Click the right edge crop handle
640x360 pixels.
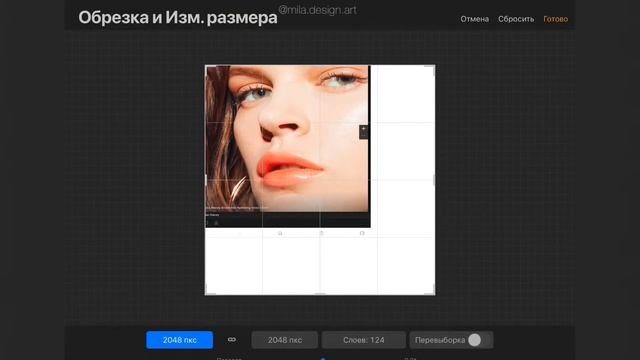pyautogui.click(x=434, y=180)
